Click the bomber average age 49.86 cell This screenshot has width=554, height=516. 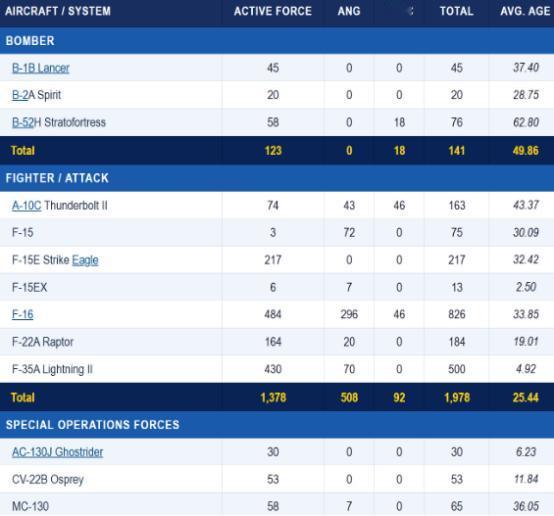click(526, 151)
